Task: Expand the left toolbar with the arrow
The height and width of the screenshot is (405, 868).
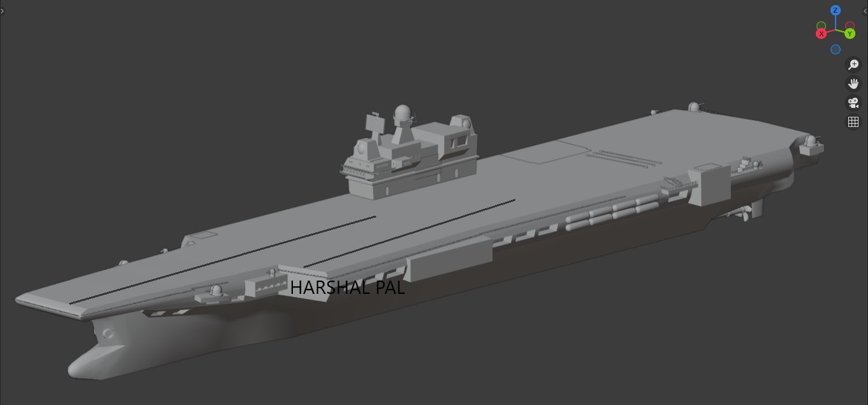Action: click(x=3, y=11)
